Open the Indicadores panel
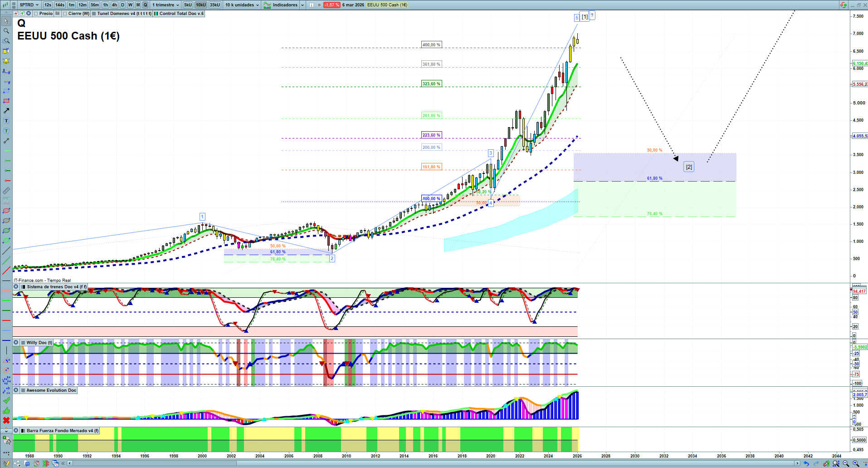Screen dimensions: 868x468 281,5
